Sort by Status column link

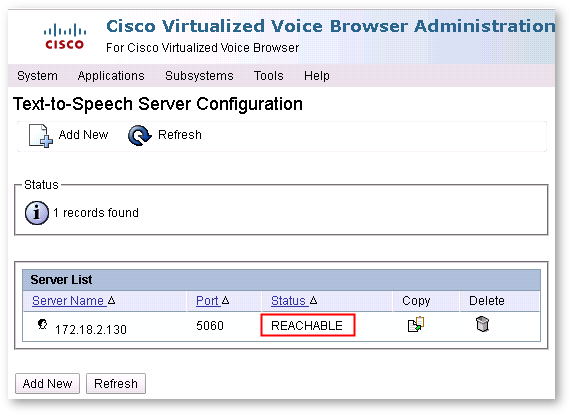[x=288, y=301]
